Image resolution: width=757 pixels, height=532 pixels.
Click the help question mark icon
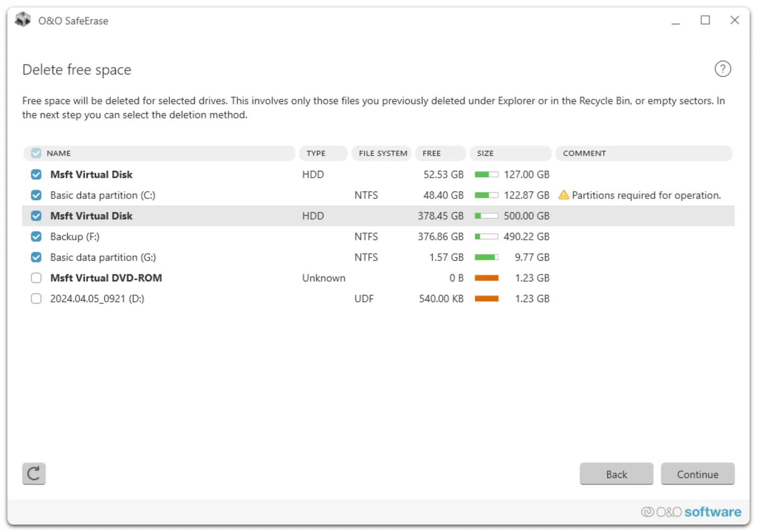coord(723,69)
